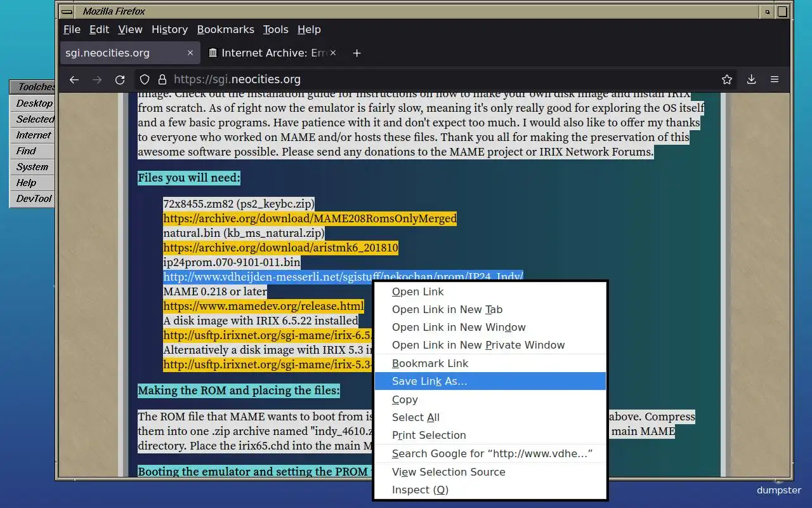Click 'Files you will need:' heading

coord(189,178)
